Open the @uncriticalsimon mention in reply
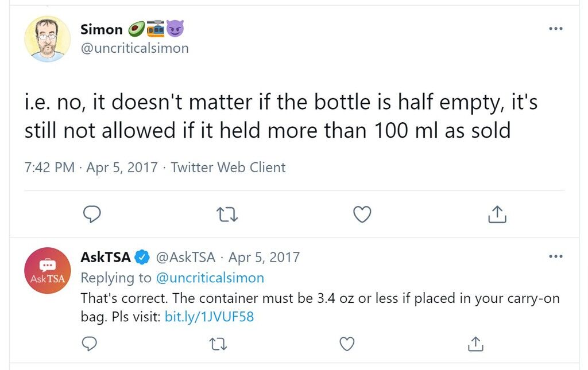Screen dimensions: 588x370 [x=210, y=278]
